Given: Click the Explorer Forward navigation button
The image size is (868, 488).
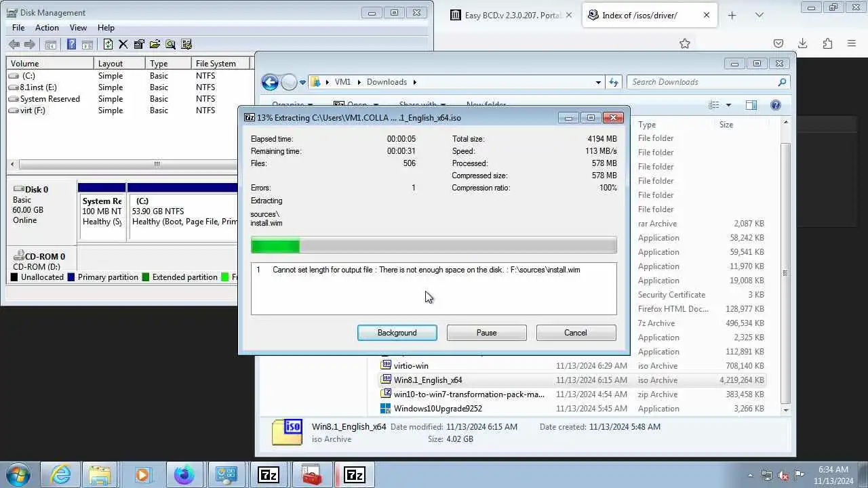Looking at the screenshot, I should click(x=289, y=82).
